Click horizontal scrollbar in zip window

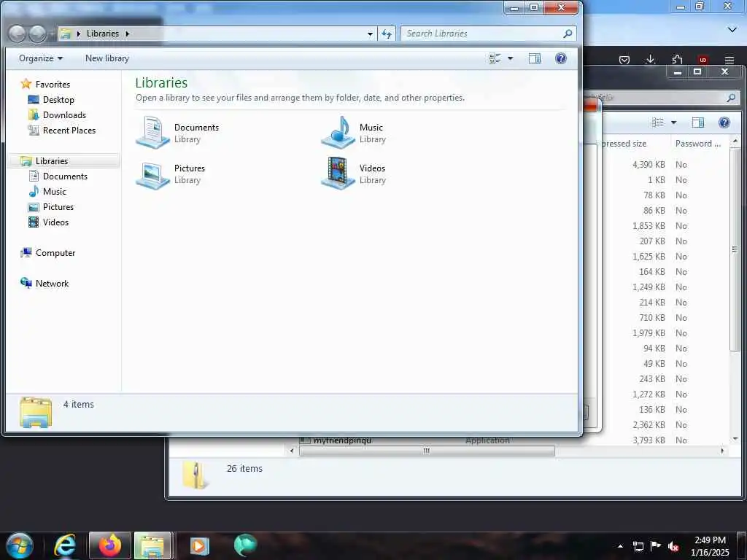(426, 451)
